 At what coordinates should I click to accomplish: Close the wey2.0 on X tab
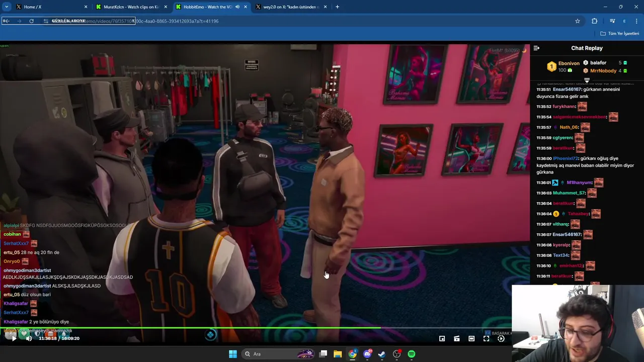(x=326, y=7)
